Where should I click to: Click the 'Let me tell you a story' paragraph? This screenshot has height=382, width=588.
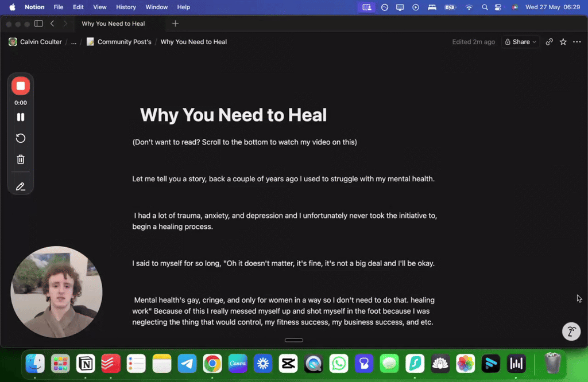284,179
